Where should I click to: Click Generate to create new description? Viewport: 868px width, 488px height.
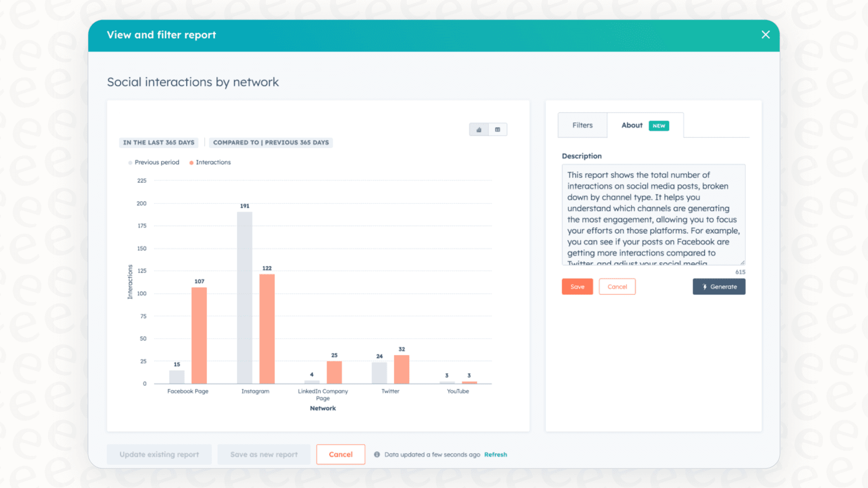719,287
